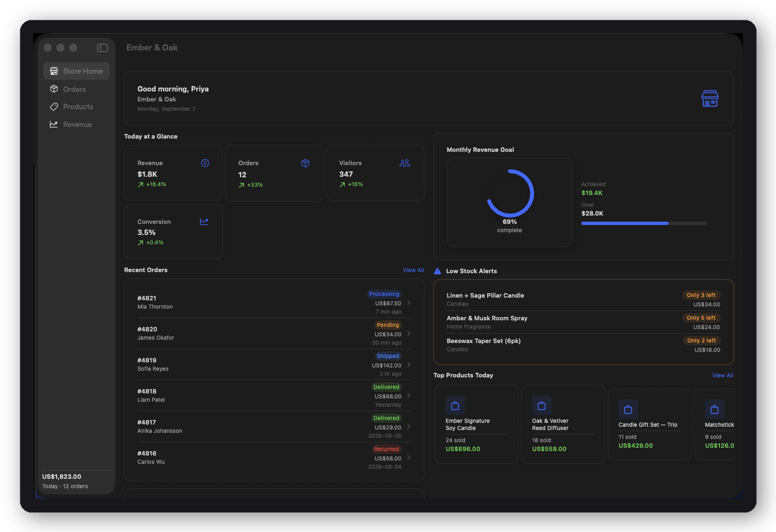Select the Beeswax Taper Set (6pk) alert
The image size is (776, 532).
coord(584,345)
